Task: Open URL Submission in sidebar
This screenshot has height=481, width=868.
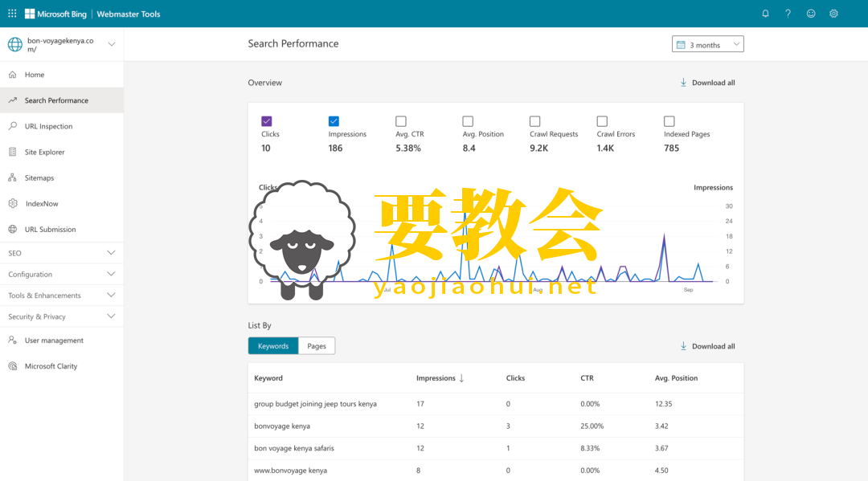Action: (61, 229)
